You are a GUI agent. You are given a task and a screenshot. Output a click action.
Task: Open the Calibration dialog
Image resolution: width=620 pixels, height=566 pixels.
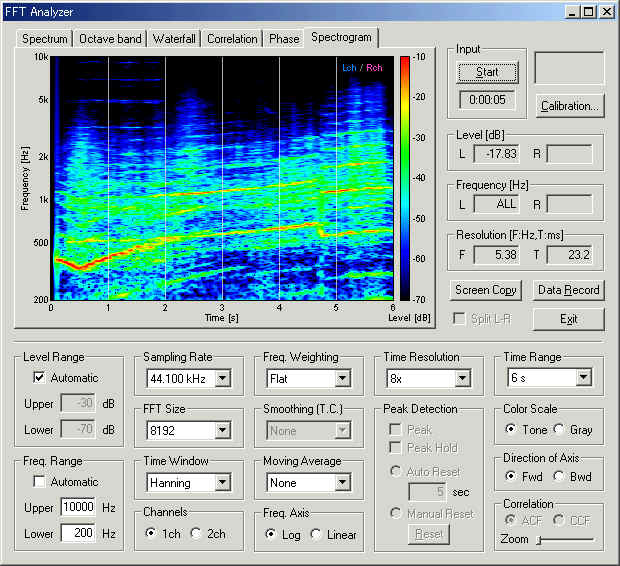pyautogui.click(x=569, y=106)
